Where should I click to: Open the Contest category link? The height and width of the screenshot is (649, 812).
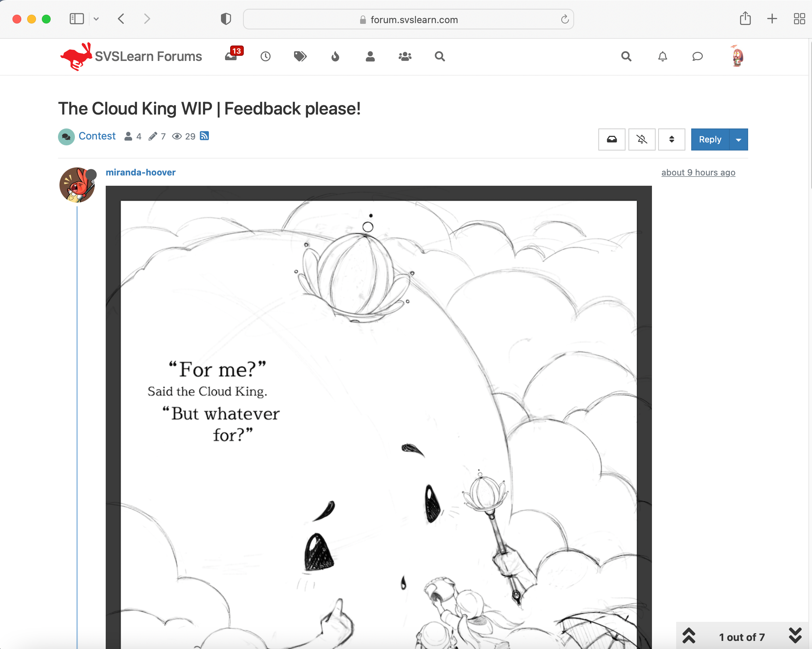[97, 136]
